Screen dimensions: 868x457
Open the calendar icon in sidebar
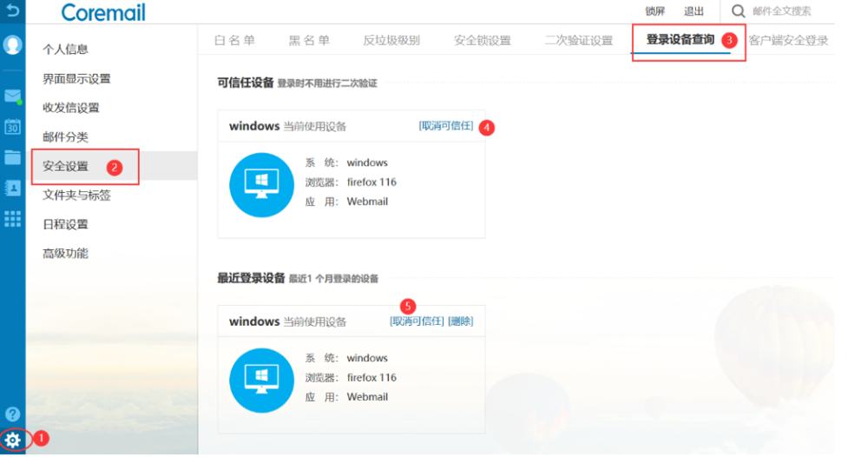click(x=13, y=127)
